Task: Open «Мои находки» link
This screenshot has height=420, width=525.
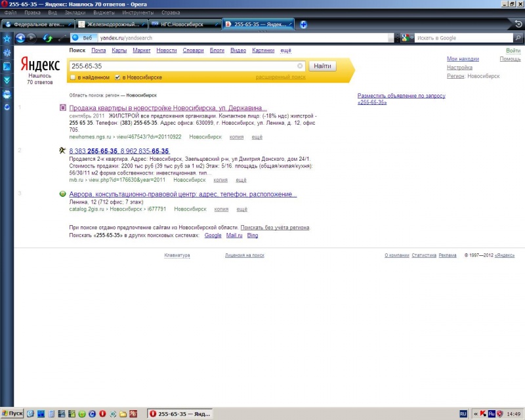Action: pyautogui.click(x=463, y=59)
